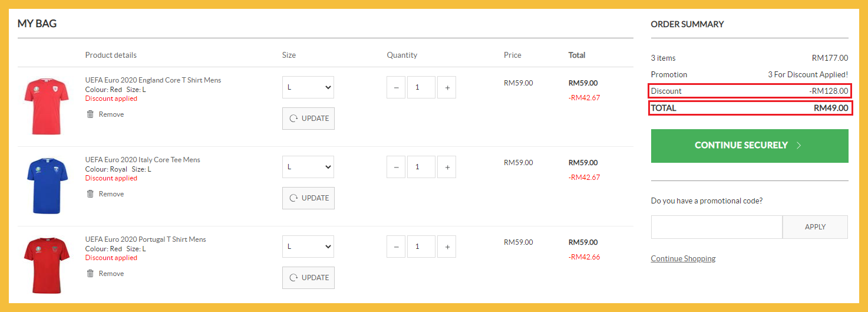This screenshot has width=868, height=312.
Task: Open size dropdown for Portugal T Shirt
Action: (x=308, y=247)
